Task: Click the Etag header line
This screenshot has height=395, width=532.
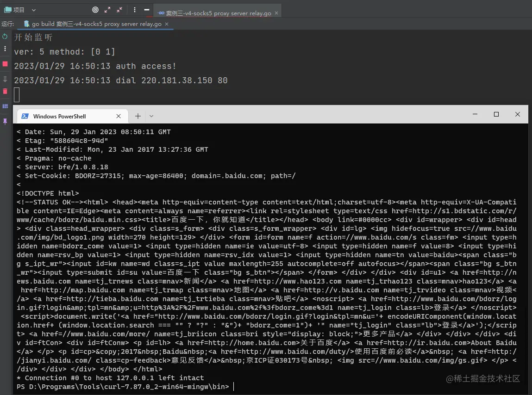Action: (63, 140)
